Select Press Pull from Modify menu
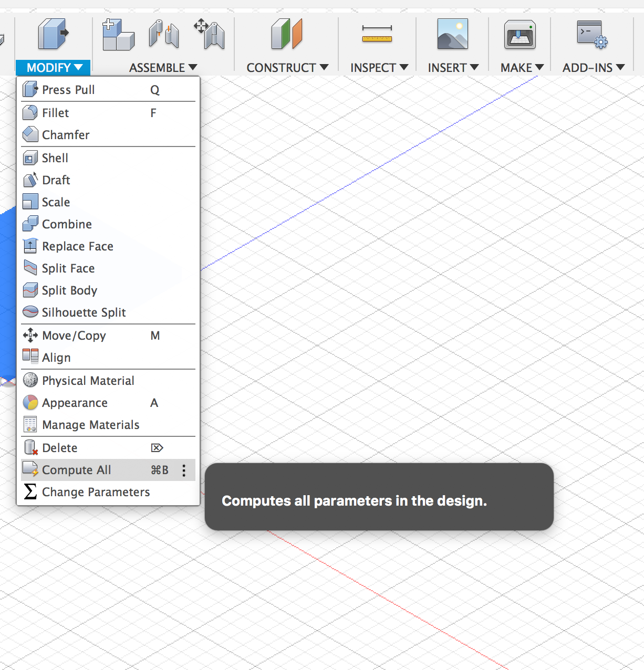Image resolution: width=644 pixels, height=670 pixels. pos(108,90)
